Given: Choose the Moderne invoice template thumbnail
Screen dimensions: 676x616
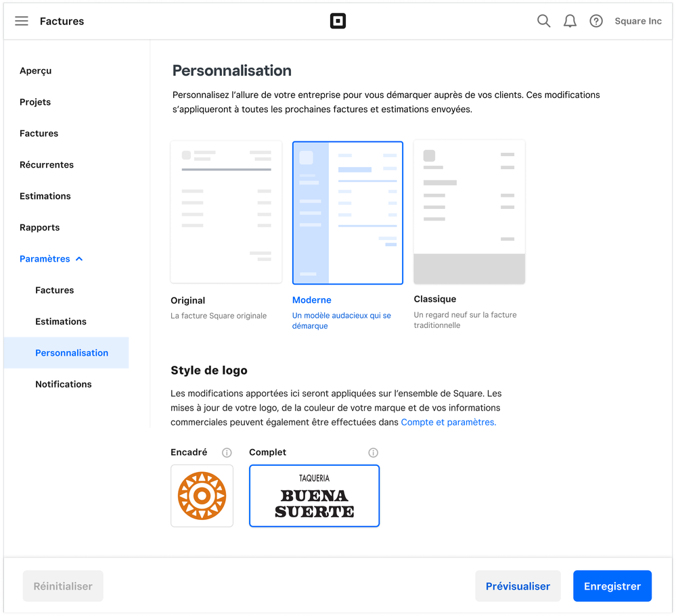Looking at the screenshot, I should [348, 213].
